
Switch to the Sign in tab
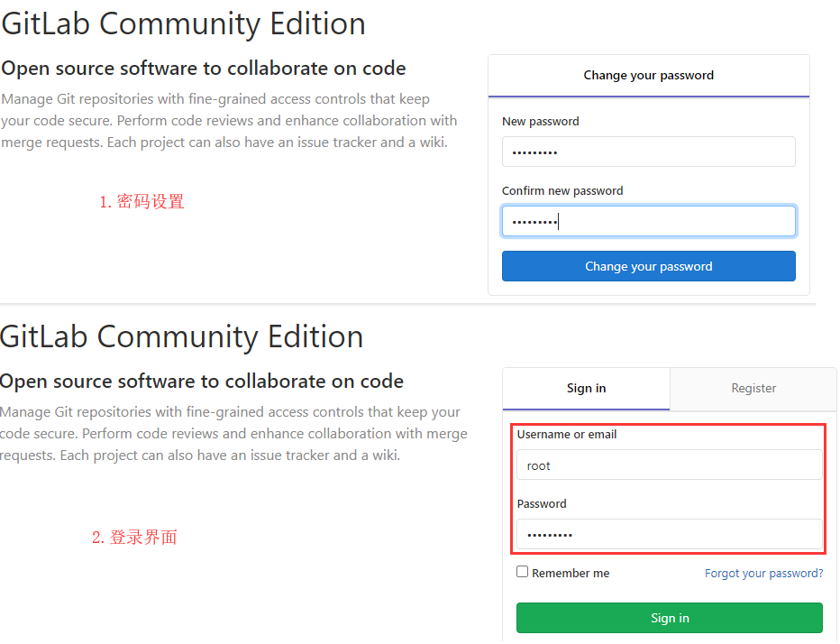coord(586,389)
